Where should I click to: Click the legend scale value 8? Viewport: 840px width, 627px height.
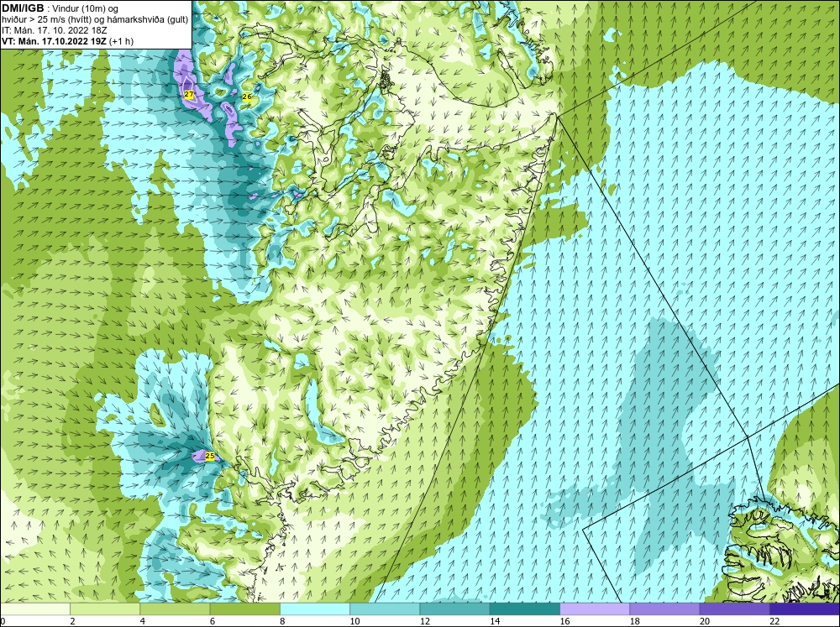coord(282,621)
